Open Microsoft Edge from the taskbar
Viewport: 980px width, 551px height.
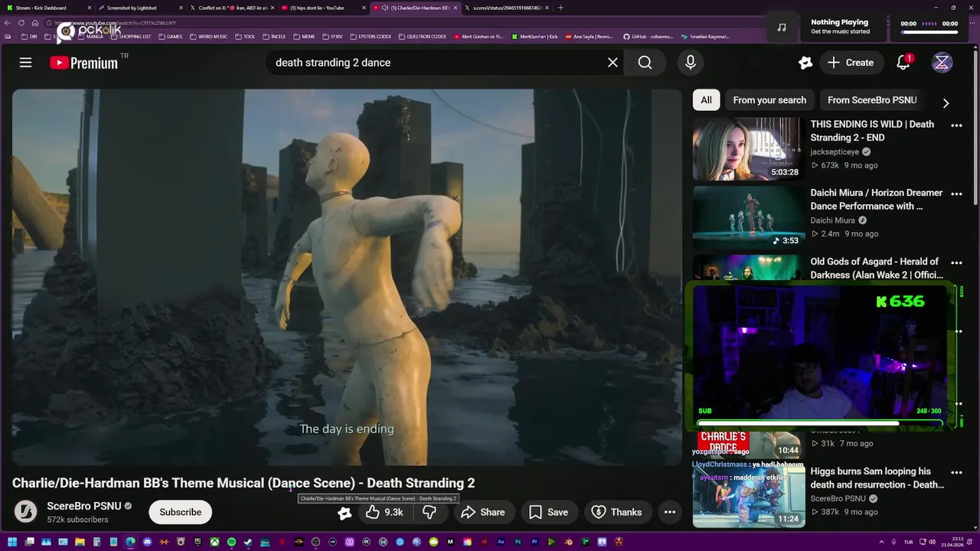tap(130, 542)
